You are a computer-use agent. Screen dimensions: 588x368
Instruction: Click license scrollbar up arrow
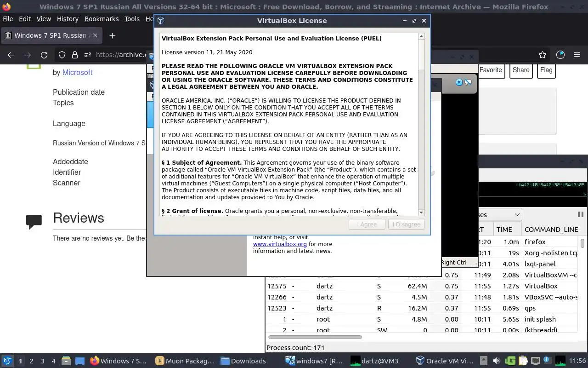point(421,36)
